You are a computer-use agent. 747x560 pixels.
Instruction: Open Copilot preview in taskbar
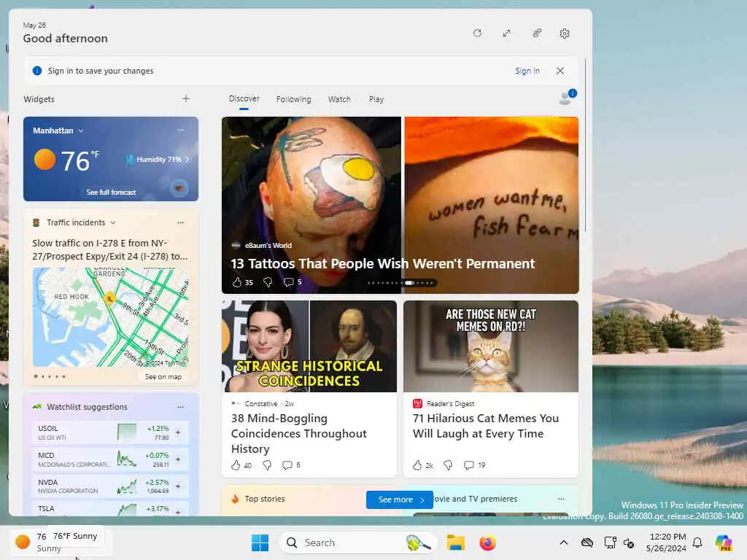(724, 542)
